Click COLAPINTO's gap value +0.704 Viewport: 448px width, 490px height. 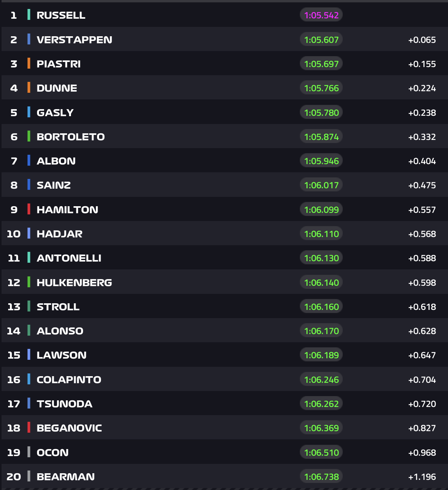(421, 380)
